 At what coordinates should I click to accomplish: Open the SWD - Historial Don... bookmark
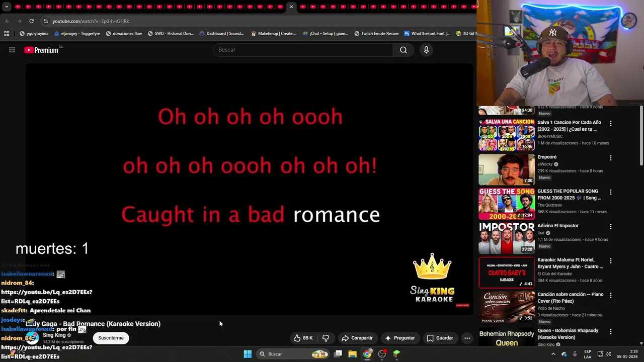(171, 34)
